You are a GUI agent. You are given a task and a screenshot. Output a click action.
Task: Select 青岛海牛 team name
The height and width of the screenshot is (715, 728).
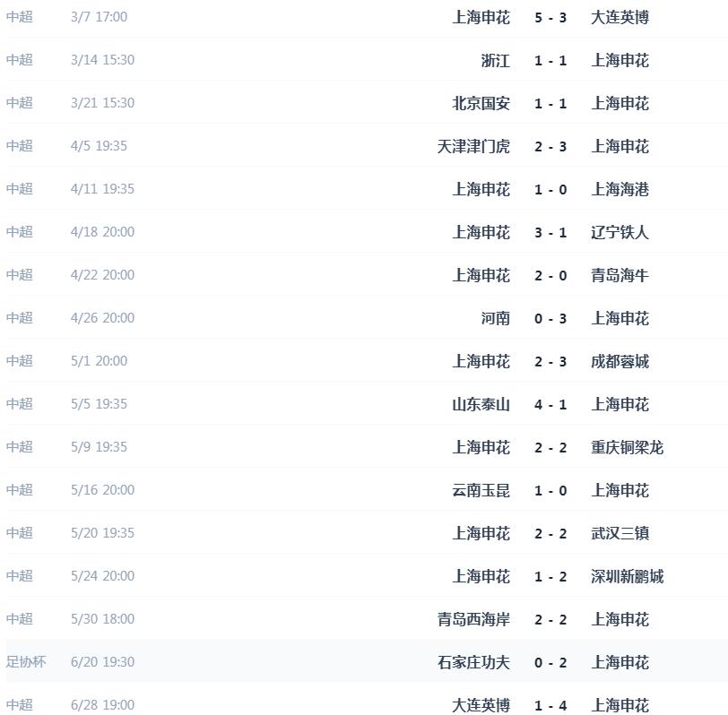(x=620, y=276)
